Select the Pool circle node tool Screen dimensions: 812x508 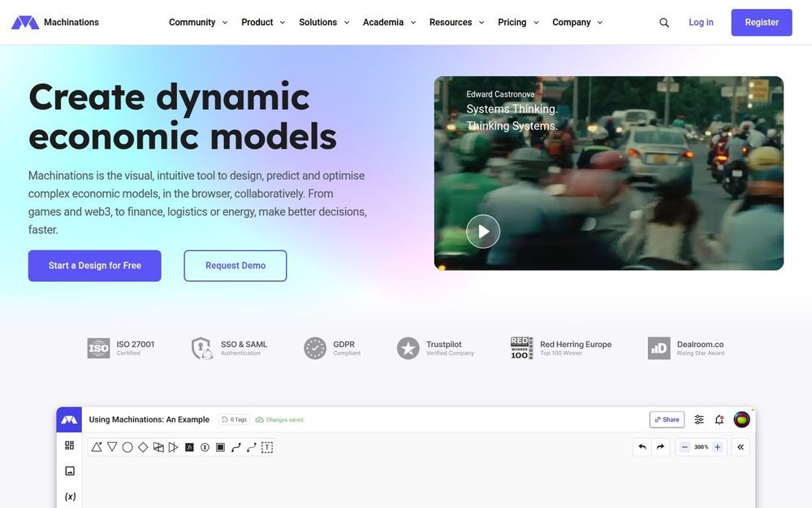tap(127, 447)
